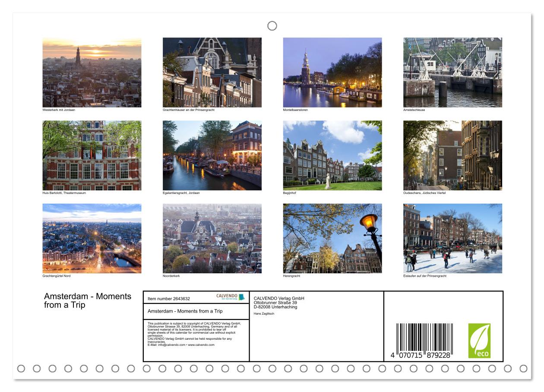Click the caption 'Montelbaanstoren'
Screen dimensions: 544x392
[x=295, y=110]
